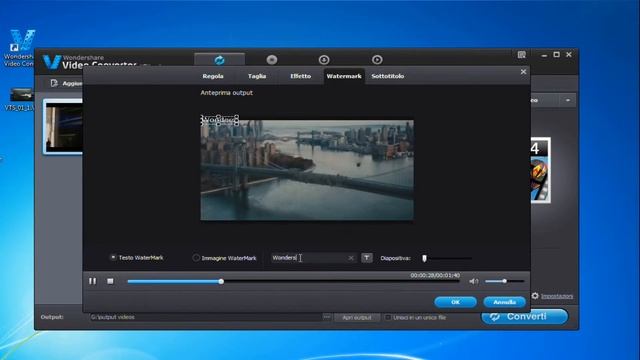Switch to the Sottotitolo tab

387,76
